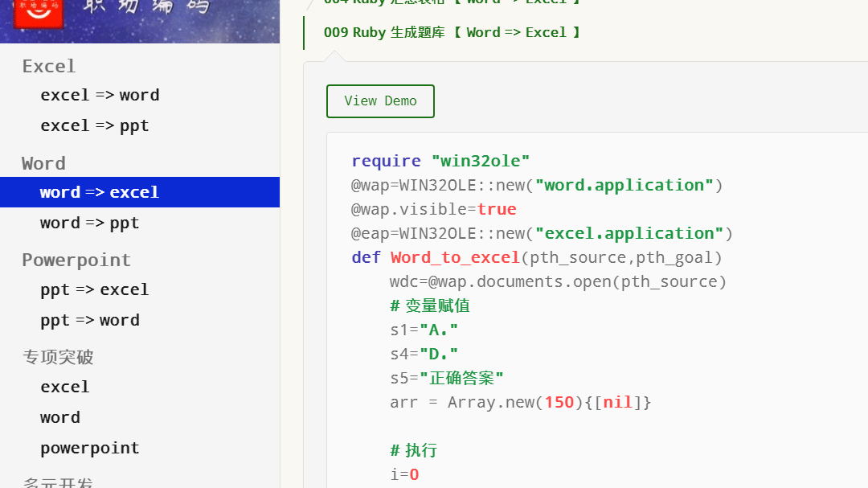
Task: Click the i=0 code line
Action: point(404,474)
